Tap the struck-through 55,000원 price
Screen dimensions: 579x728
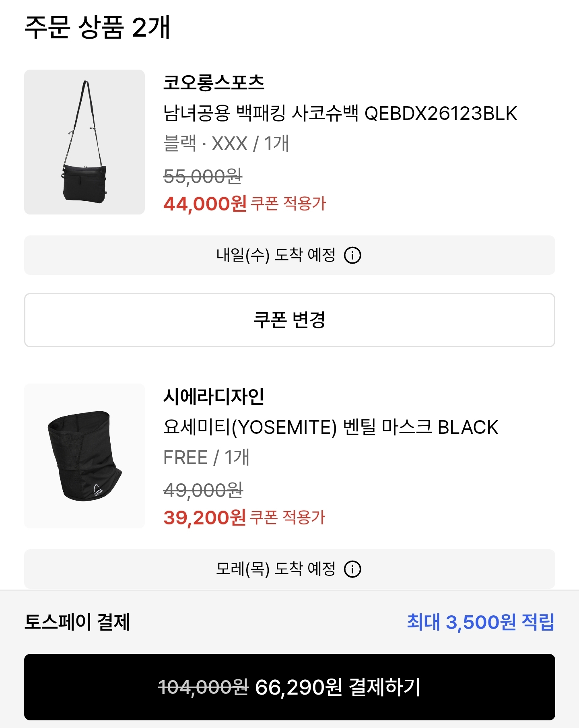(203, 176)
